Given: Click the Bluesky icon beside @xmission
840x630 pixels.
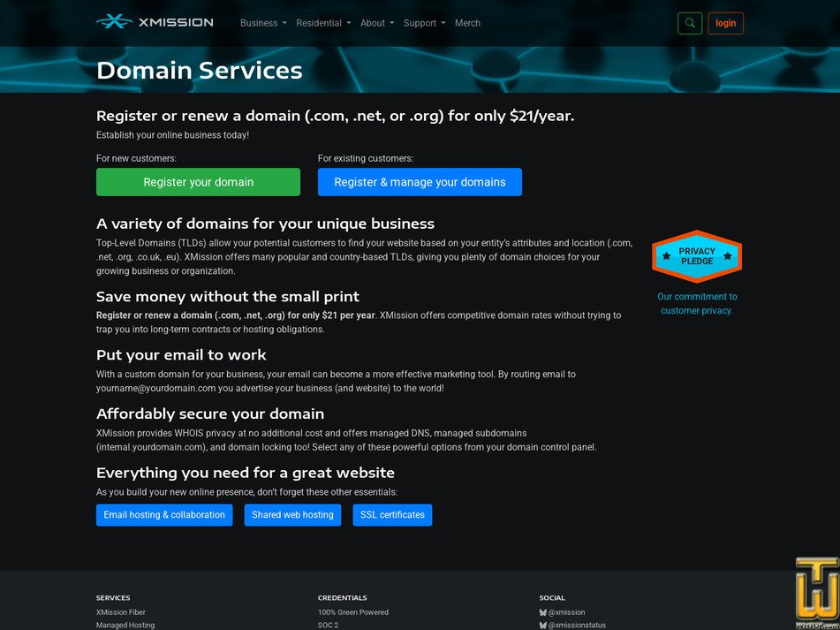Looking at the screenshot, I should (x=545, y=611).
